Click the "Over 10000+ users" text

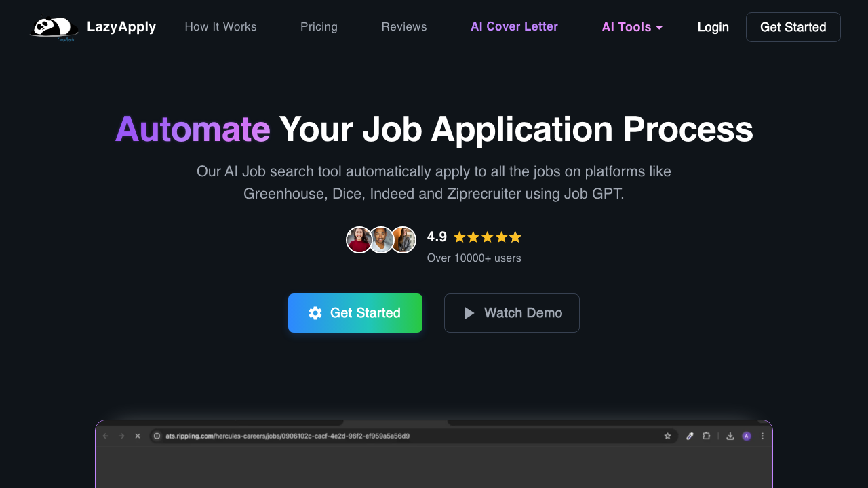[x=474, y=258]
